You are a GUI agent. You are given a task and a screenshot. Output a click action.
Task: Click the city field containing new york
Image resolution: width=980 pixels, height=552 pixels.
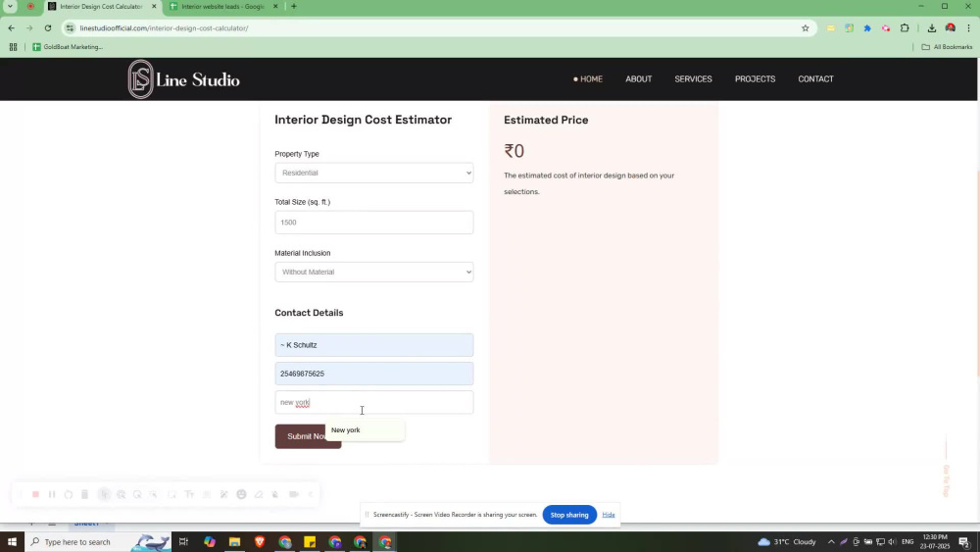point(373,403)
